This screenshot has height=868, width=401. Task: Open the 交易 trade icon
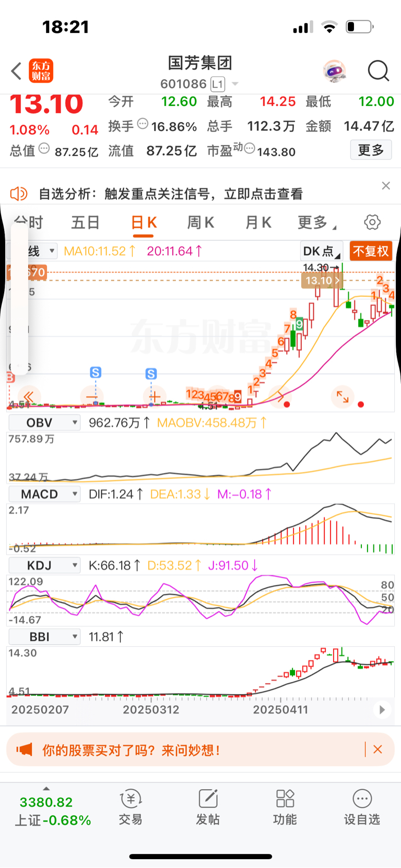pos(131,807)
